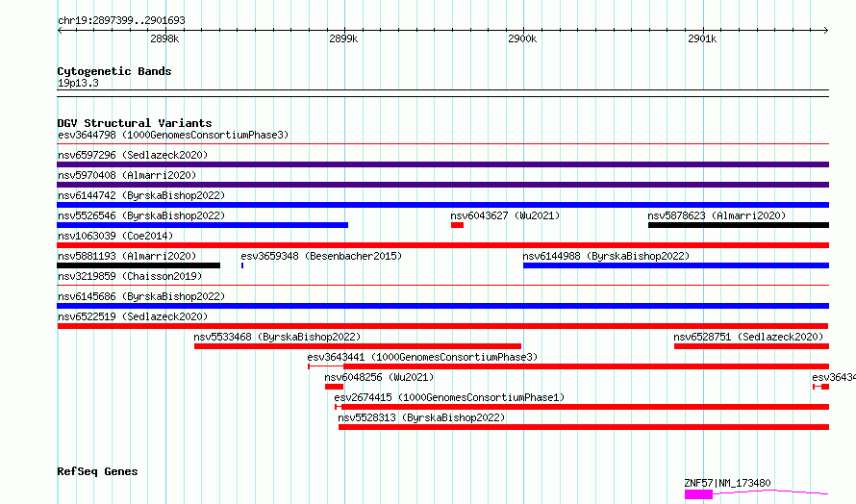The image size is (856, 504).
Task: Select the red nsv5533468 variant bar
Action: point(358,346)
